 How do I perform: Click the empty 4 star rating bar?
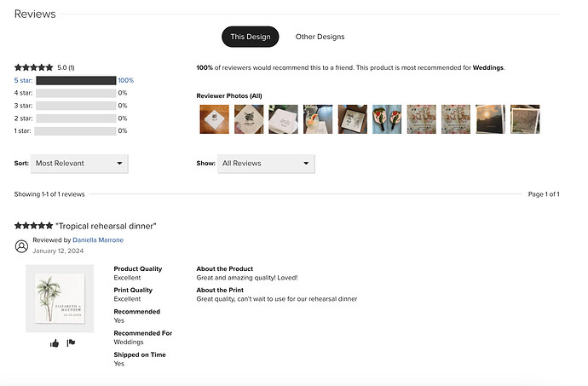(76, 93)
